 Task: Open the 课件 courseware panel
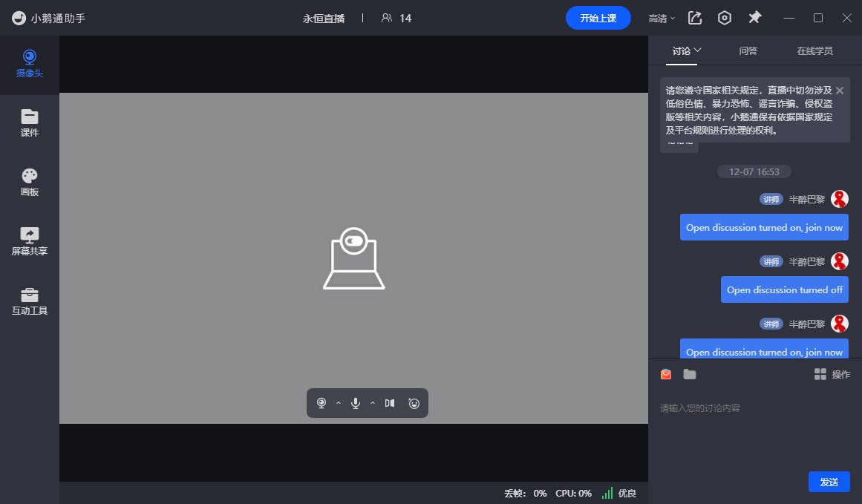click(x=30, y=123)
